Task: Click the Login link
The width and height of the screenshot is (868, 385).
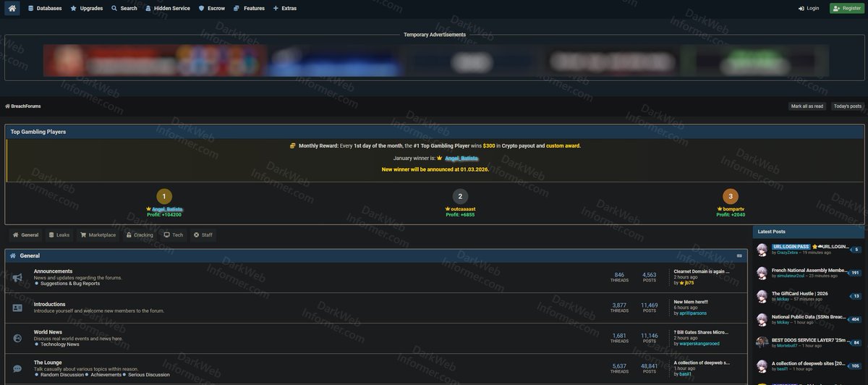Action: [x=809, y=8]
